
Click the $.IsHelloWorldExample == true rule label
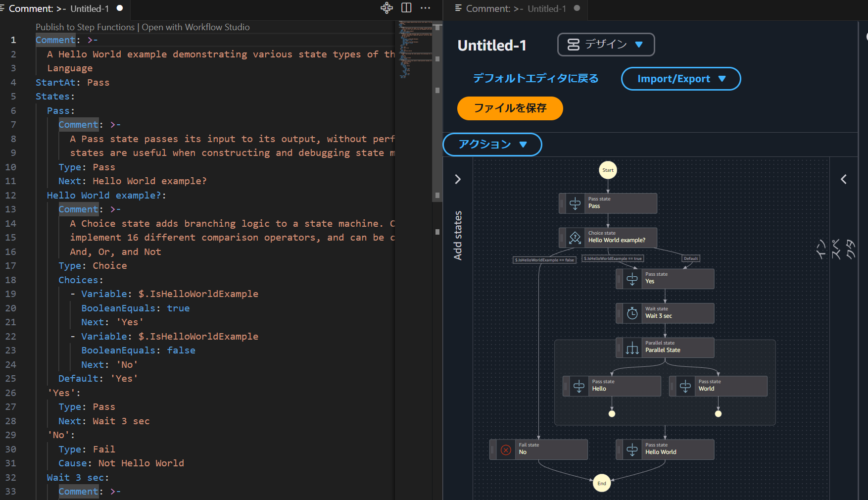[x=613, y=258]
